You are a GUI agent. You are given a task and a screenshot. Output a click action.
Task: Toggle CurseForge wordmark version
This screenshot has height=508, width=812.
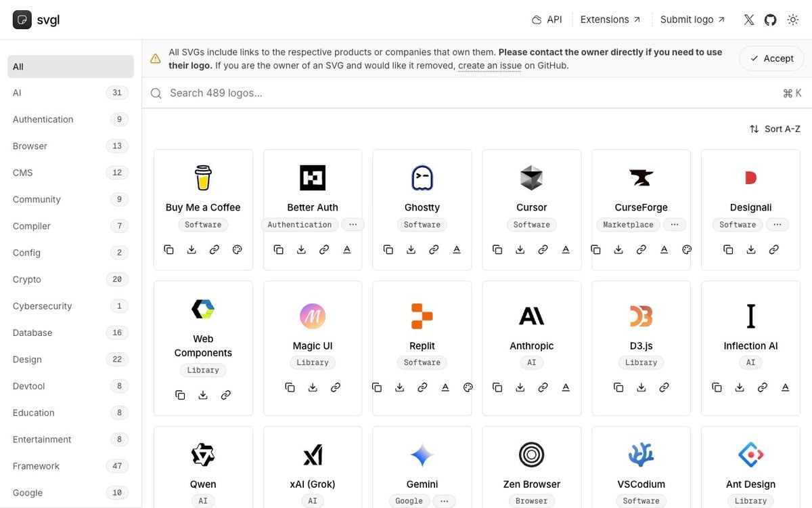tap(664, 250)
